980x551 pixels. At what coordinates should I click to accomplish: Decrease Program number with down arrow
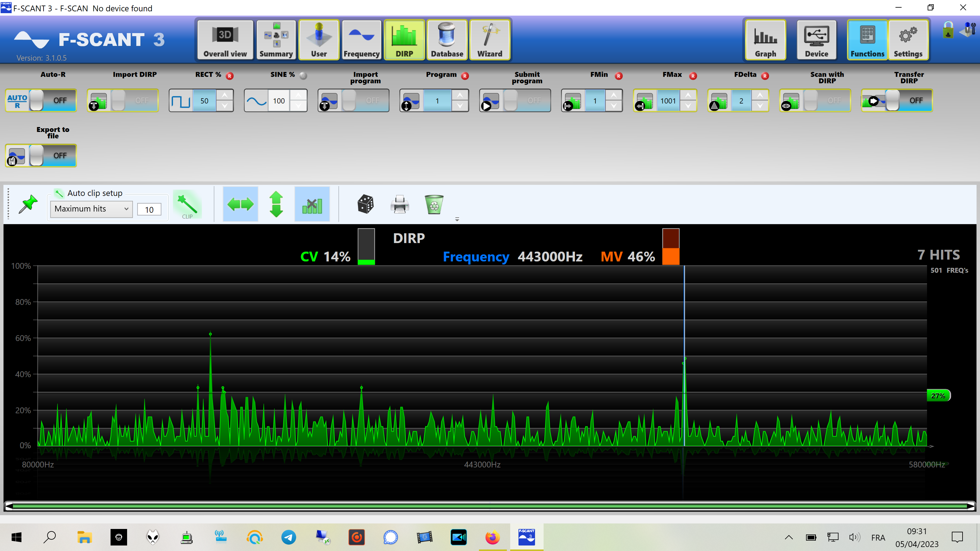pyautogui.click(x=460, y=106)
